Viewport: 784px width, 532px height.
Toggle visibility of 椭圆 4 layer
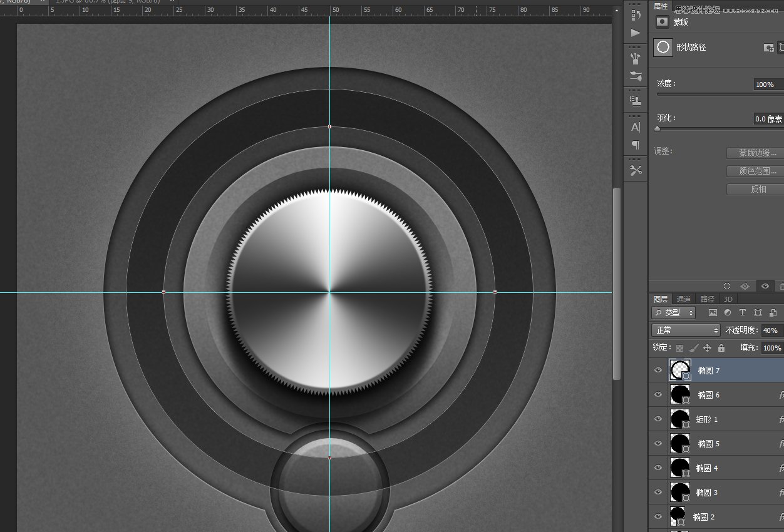tap(658, 468)
